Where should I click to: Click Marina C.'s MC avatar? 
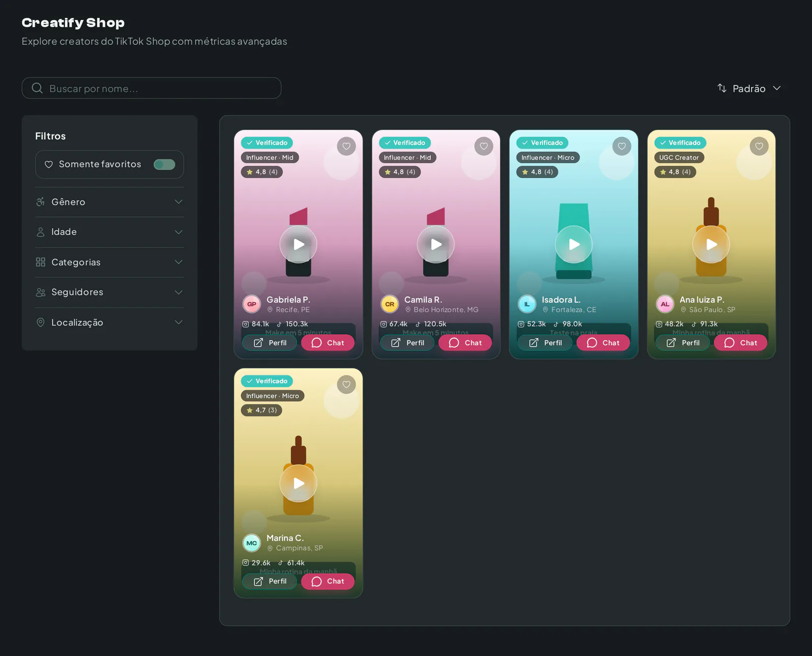pos(252,543)
